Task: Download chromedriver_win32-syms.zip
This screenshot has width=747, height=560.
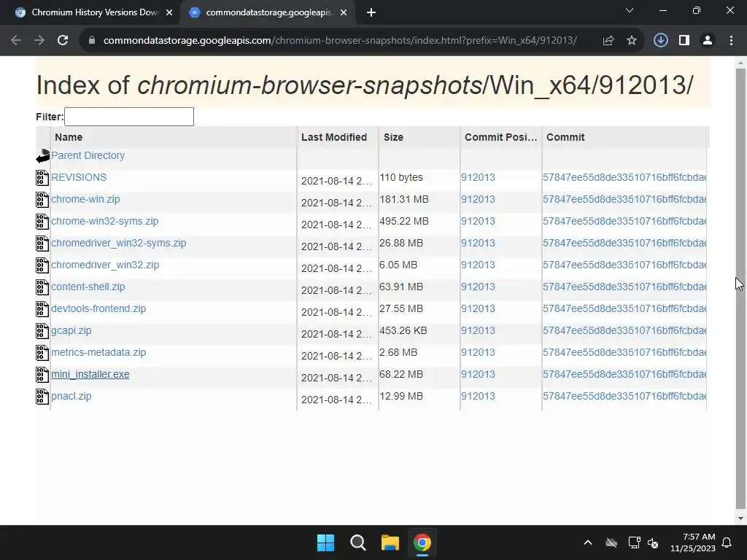Action: [x=119, y=243]
